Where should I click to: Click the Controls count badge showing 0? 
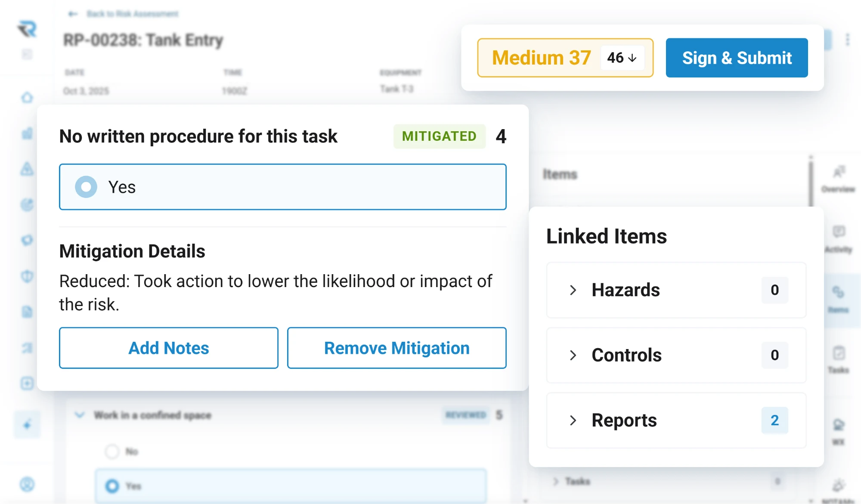pyautogui.click(x=774, y=355)
